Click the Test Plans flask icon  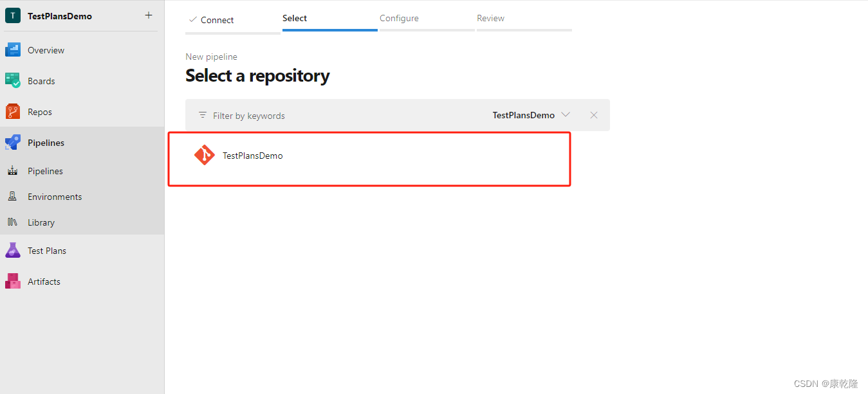[x=13, y=251]
